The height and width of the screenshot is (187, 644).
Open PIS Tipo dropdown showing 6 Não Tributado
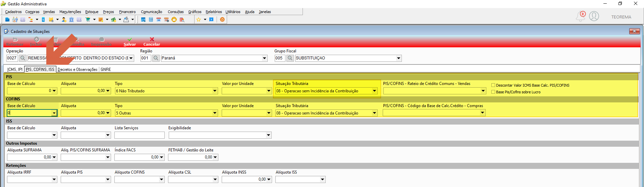pos(215,91)
